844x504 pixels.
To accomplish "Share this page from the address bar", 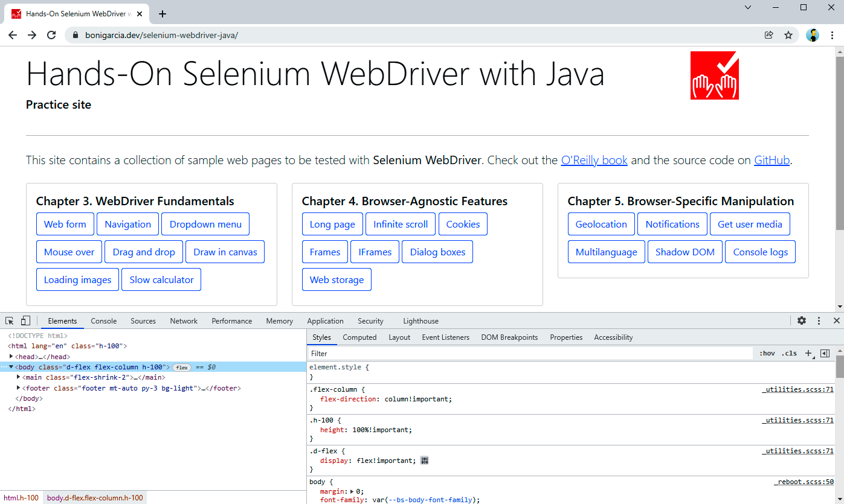I will tap(768, 35).
